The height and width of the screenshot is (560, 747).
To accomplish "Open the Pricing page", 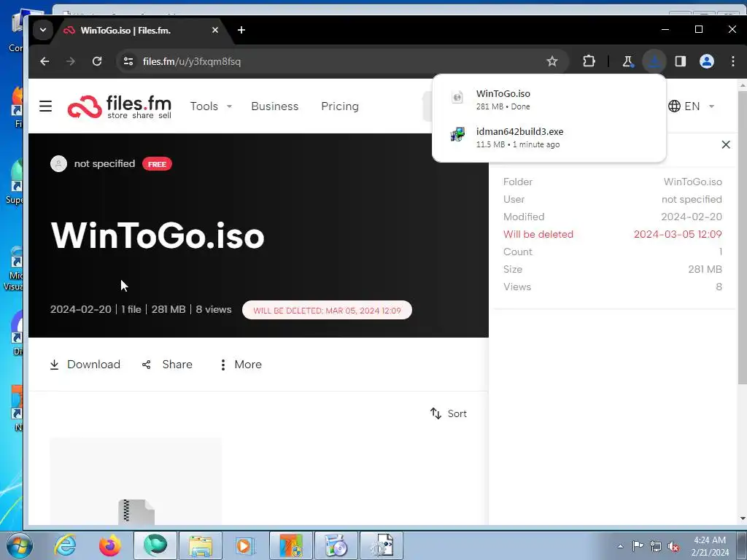I will point(340,106).
